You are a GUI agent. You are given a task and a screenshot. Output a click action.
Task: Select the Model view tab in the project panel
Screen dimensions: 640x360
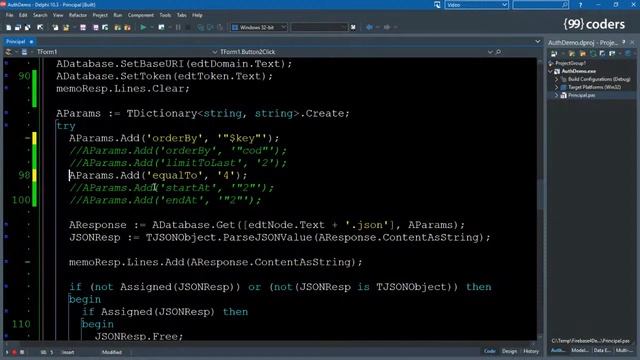point(580,350)
